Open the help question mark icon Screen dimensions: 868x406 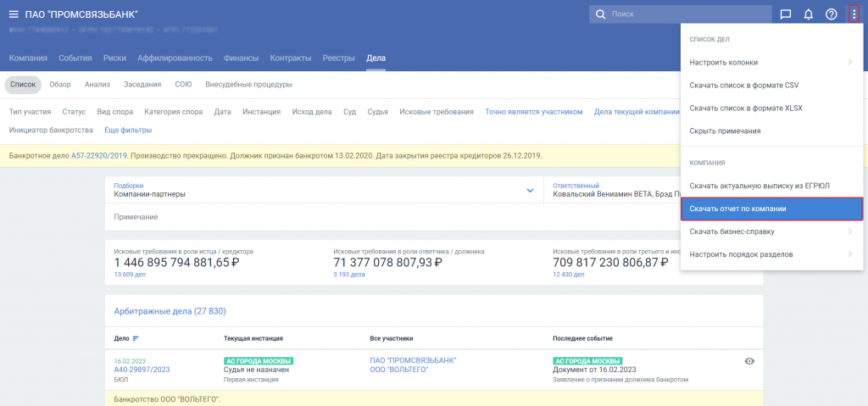[x=831, y=14]
